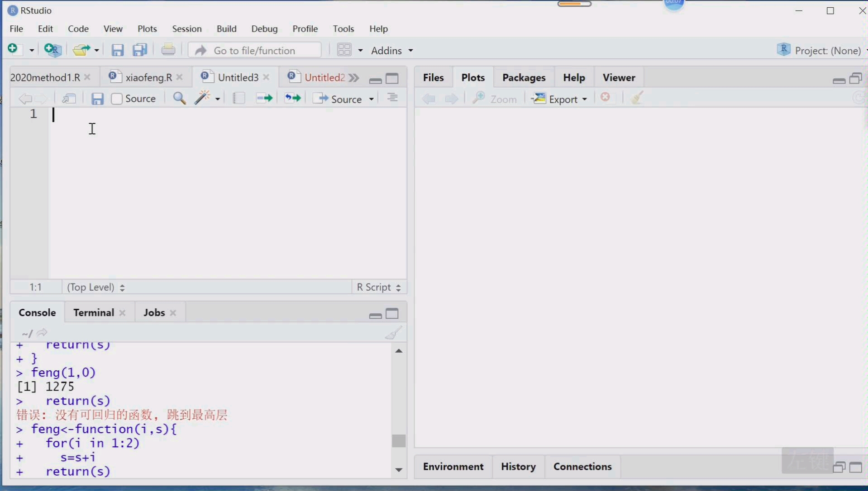Click the Go to file/function field
Image resolution: width=868 pixels, height=491 pixels.
[x=255, y=50]
